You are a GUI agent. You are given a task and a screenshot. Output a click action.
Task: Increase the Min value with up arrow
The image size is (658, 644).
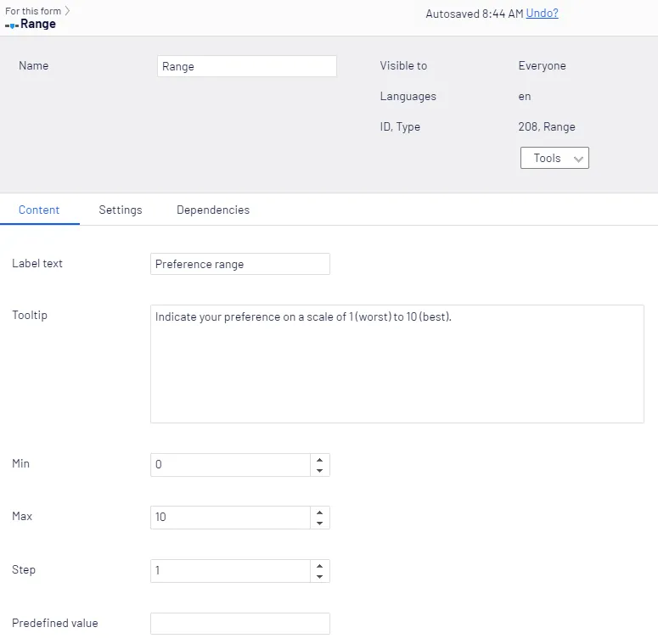[320, 460]
